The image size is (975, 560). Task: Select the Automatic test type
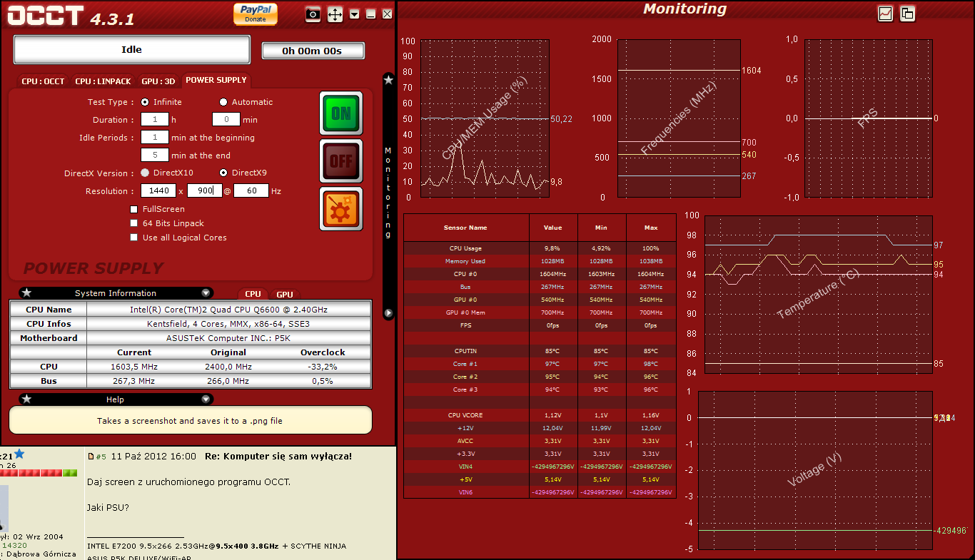click(x=223, y=102)
